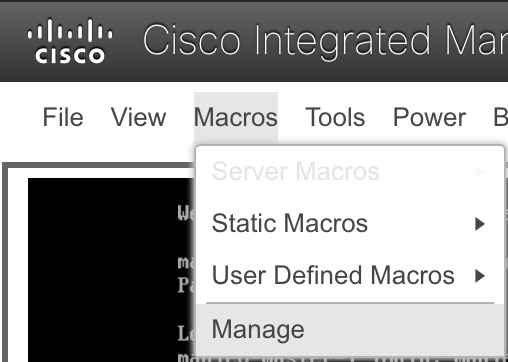Open the View menu

(x=138, y=117)
